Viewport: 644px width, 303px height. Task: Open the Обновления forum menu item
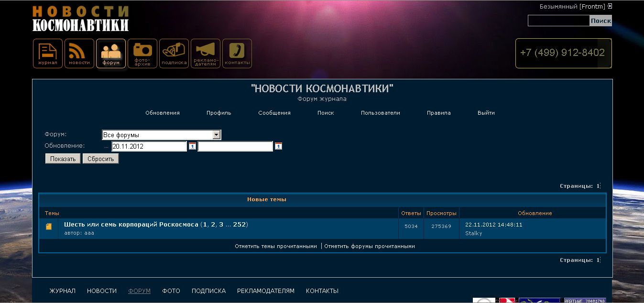(x=163, y=113)
